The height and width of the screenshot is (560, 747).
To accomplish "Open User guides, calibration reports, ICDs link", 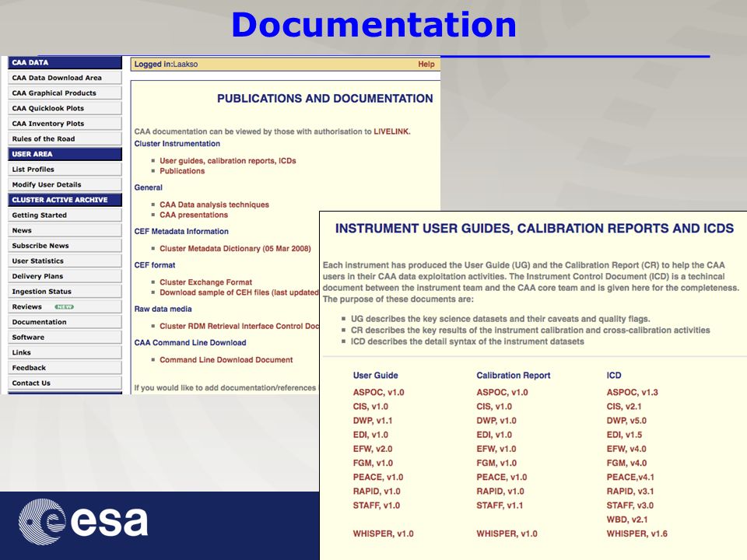I will point(228,161).
